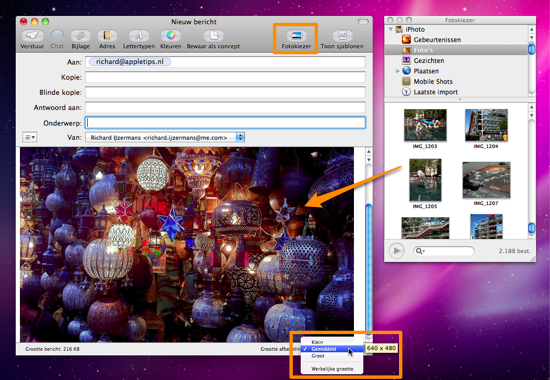Collapse the iPhoto disclosure triangle
This screenshot has height=380, width=550.
[x=391, y=29]
